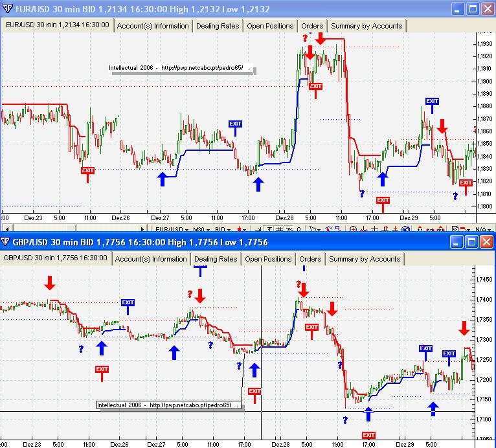This screenshot has height=448, width=496.
Task: Open the GBP/USD window system menu icon
Action: point(5,242)
